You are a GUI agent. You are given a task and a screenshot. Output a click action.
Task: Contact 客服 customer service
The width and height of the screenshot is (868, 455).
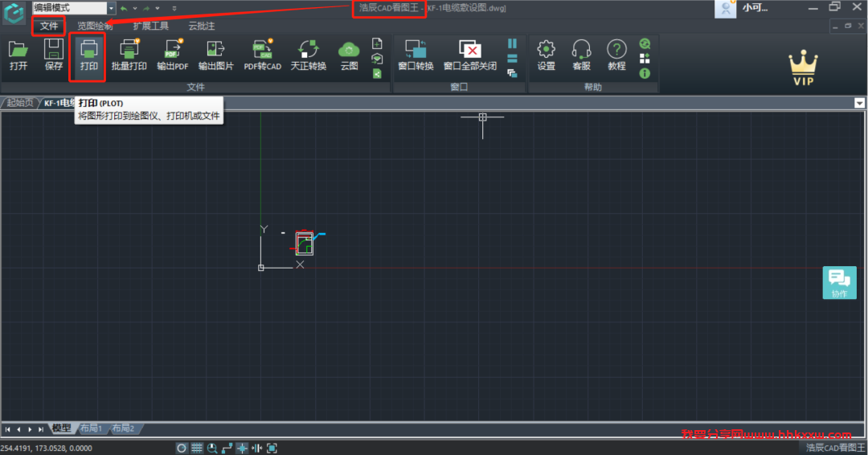pos(581,55)
